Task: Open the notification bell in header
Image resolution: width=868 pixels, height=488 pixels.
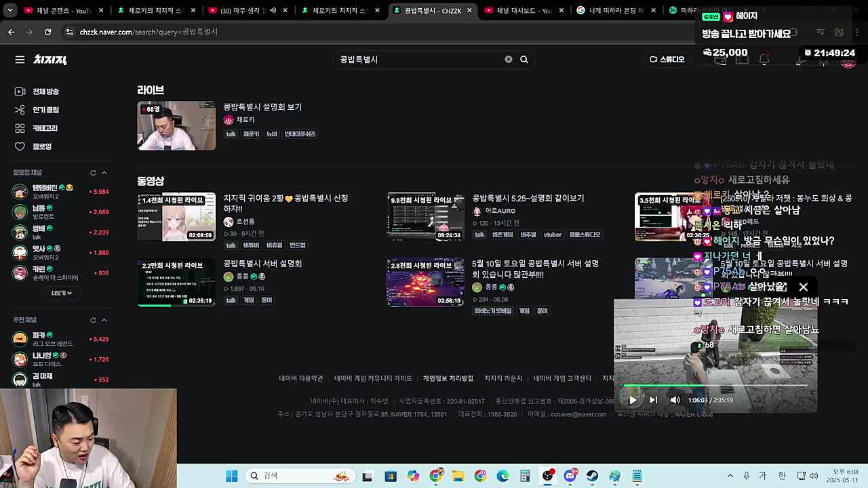Action: [x=764, y=60]
